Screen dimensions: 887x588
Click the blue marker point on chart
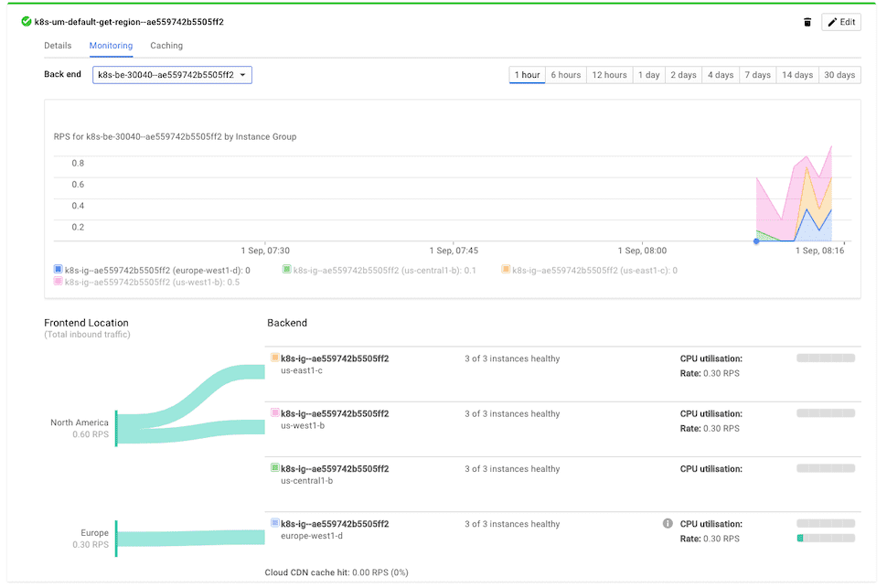click(756, 241)
